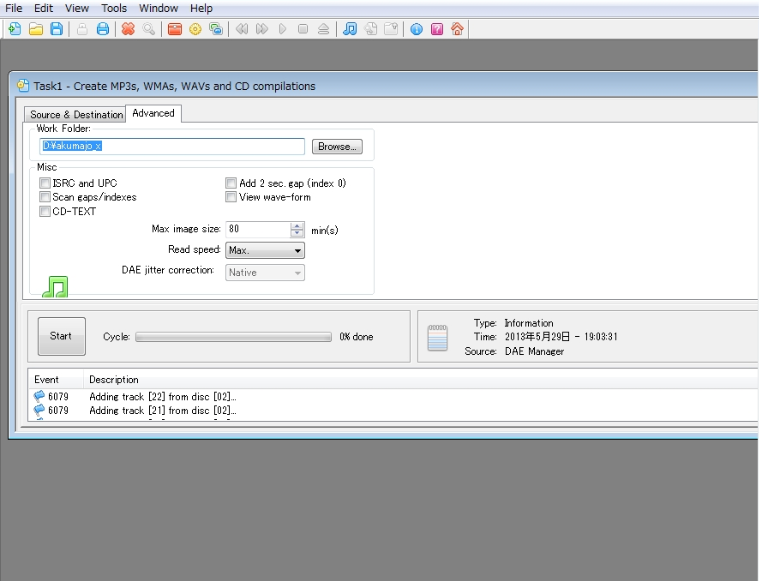Click the greyed-out padlock toolbar icon

click(x=82, y=29)
